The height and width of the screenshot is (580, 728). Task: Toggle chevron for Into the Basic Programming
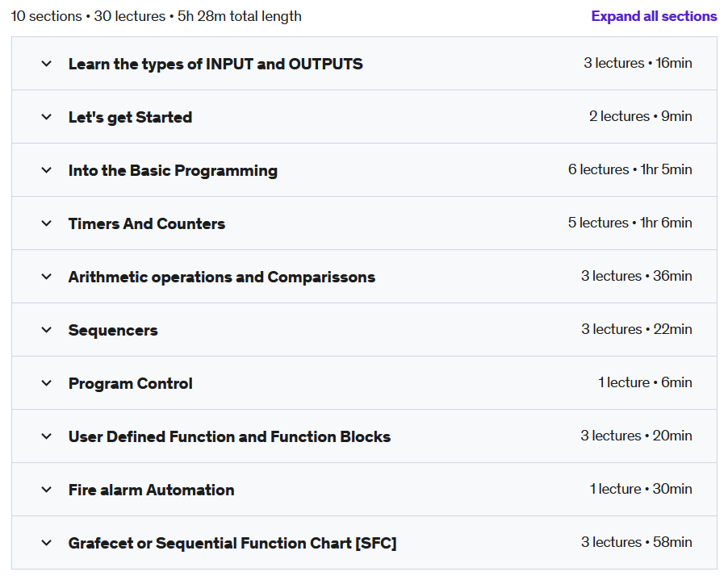[47, 170]
